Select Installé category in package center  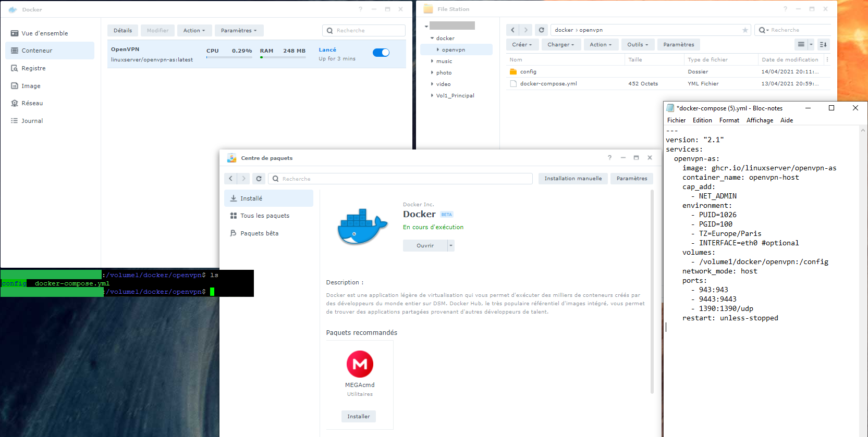click(268, 198)
